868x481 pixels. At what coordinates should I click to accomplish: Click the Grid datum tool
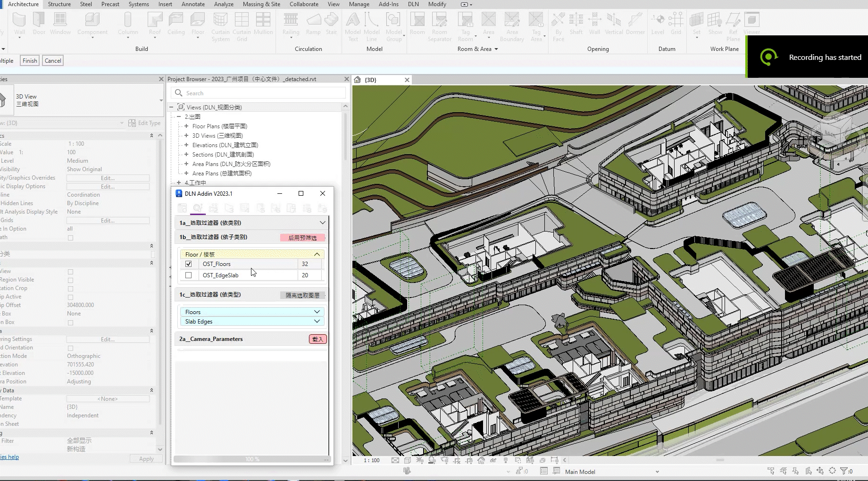[676, 24]
